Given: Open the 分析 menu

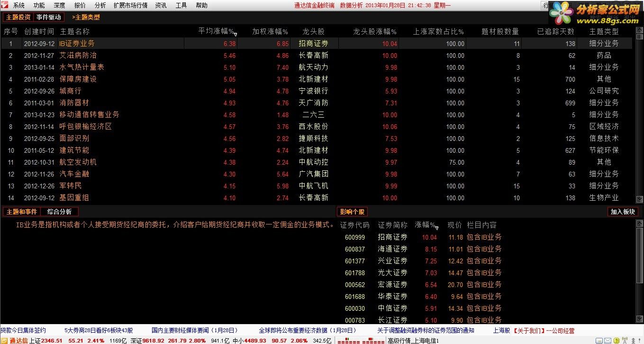Looking at the screenshot, I should [100, 6].
